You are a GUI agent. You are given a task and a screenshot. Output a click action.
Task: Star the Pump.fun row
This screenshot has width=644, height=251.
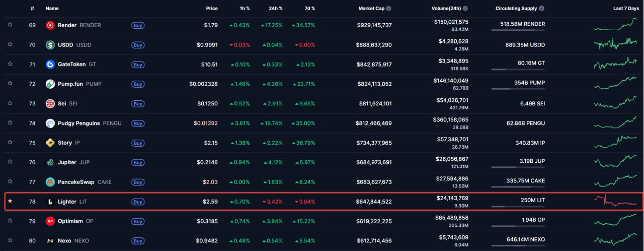pyautogui.click(x=10, y=84)
